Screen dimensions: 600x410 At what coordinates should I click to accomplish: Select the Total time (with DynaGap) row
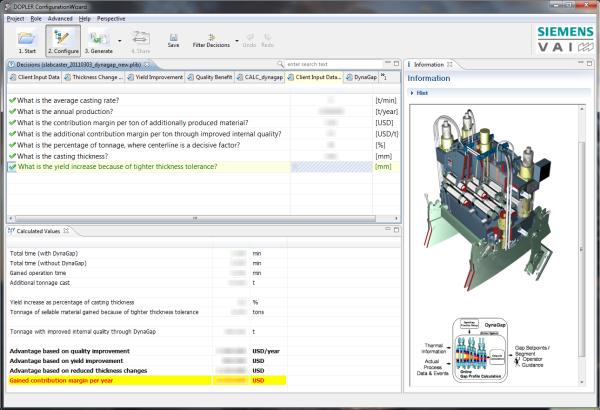(x=147, y=253)
